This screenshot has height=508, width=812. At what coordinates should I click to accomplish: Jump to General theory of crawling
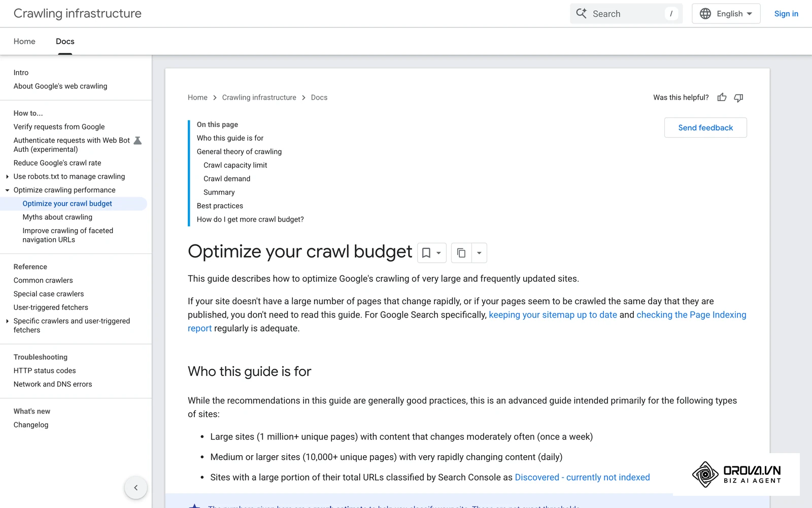(239, 151)
